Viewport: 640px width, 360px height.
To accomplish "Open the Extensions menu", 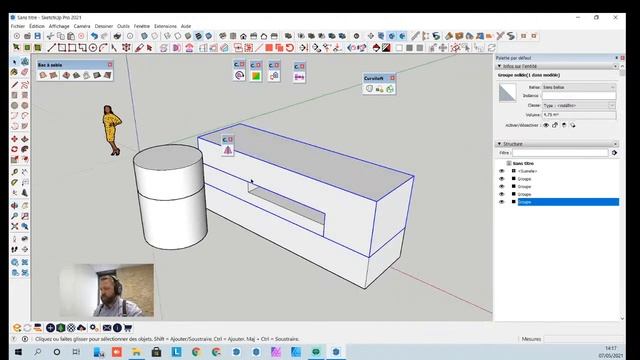I will [x=165, y=26].
